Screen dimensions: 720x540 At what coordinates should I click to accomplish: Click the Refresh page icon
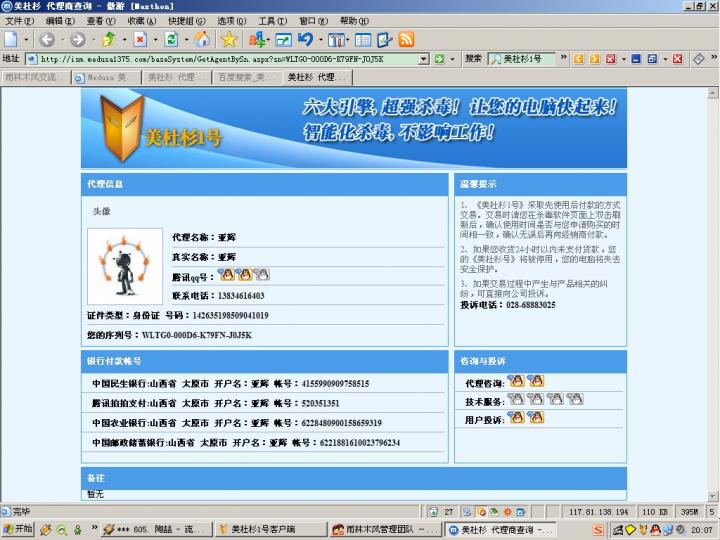171,40
